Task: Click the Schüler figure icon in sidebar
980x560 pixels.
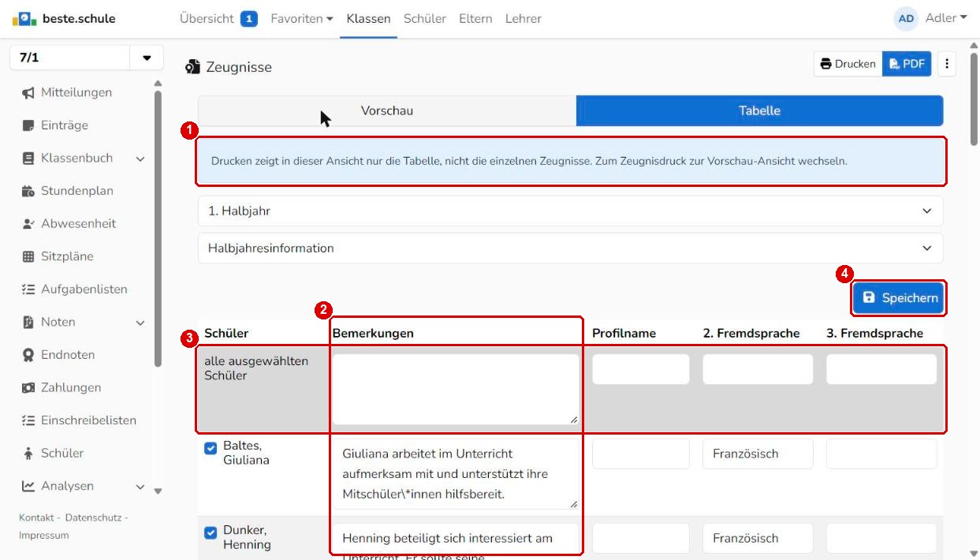Action: click(28, 454)
